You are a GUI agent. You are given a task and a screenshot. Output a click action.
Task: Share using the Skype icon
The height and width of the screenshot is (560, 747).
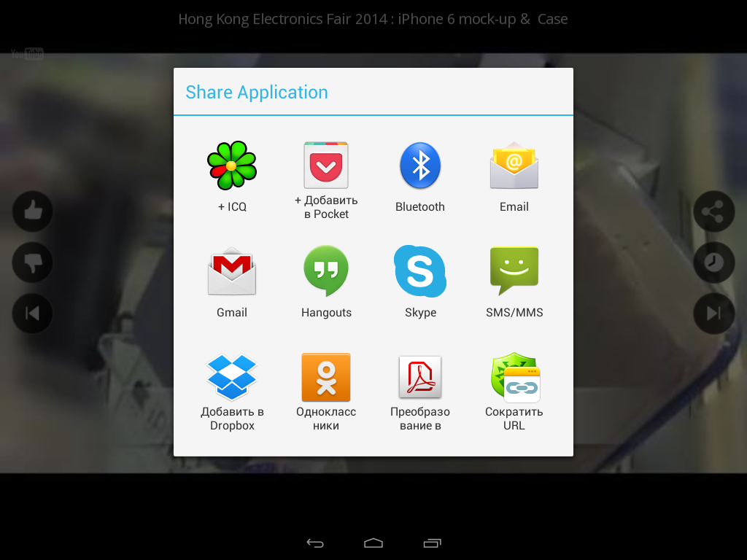420,271
